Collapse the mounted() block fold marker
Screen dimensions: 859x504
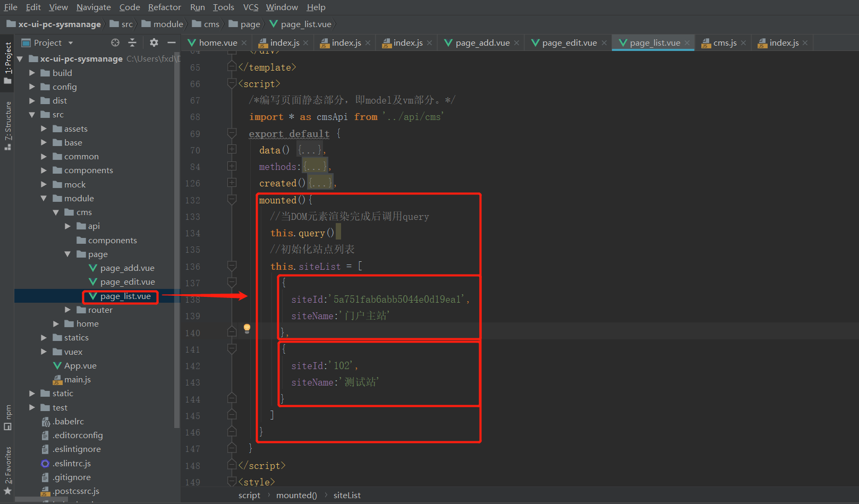coord(232,200)
